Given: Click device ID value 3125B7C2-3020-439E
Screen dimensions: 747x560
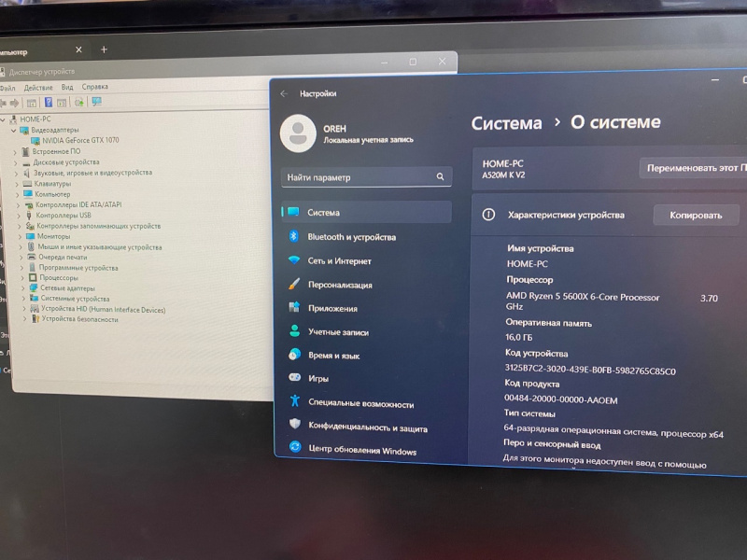Looking at the screenshot, I should [590, 370].
